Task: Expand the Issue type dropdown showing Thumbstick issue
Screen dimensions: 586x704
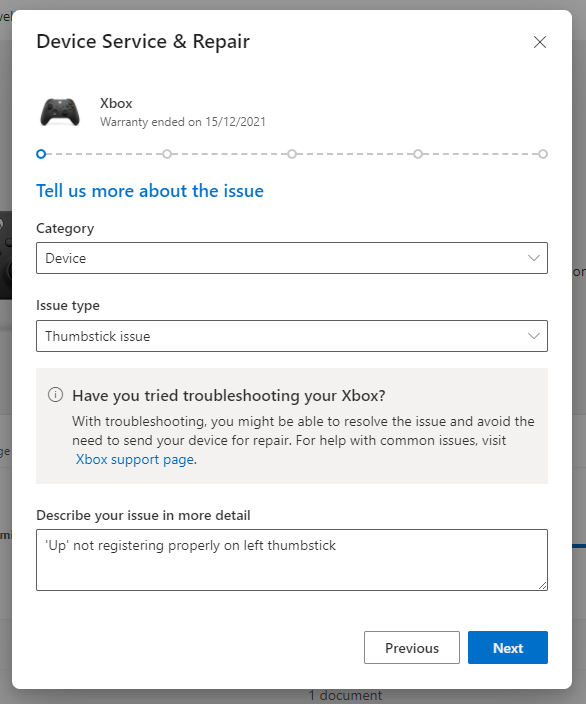Action: (x=292, y=336)
